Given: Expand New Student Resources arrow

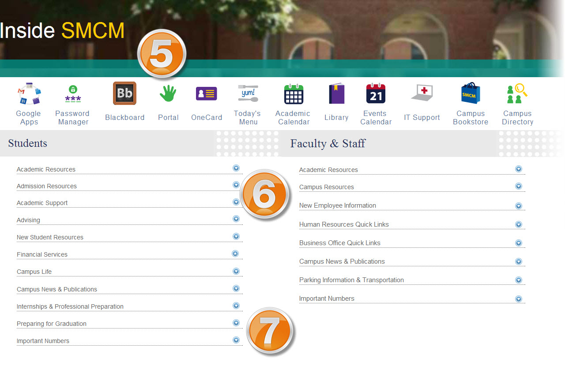Looking at the screenshot, I should tap(236, 236).
